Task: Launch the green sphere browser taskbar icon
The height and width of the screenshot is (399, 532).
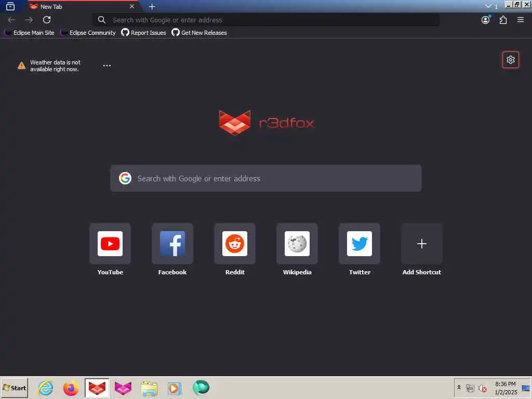Action: (201, 388)
